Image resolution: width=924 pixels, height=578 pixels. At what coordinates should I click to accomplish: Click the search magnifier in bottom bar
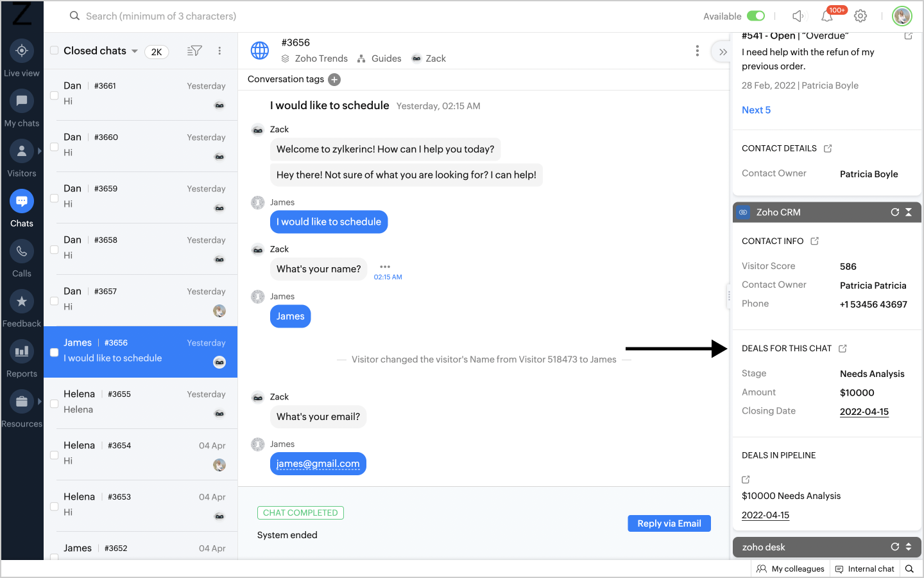coord(909,569)
